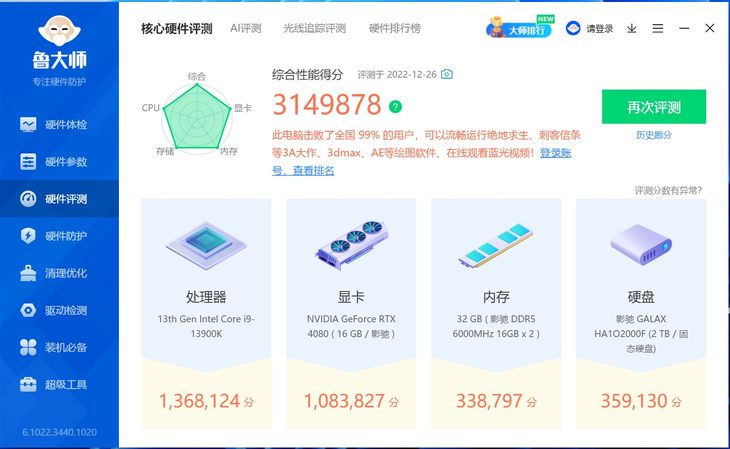This screenshot has width=730, height=449.
Task: Open the hamburger main menu
Action: tap(657, 29)
